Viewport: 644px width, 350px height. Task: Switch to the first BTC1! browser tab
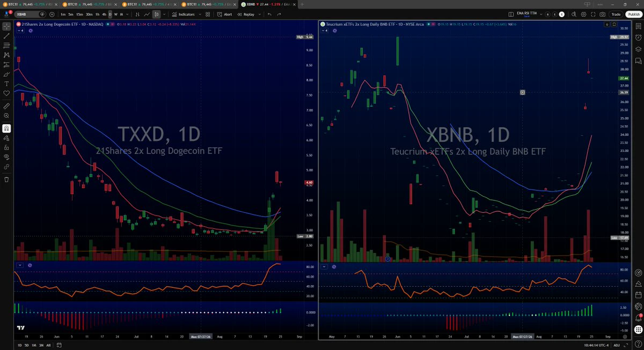pyautogui.click(x=30, y=4)
